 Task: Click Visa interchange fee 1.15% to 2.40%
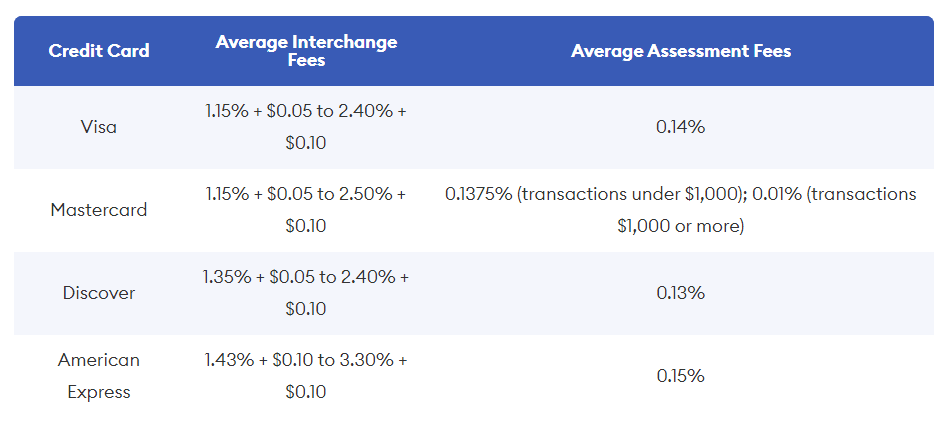point(306,127)
